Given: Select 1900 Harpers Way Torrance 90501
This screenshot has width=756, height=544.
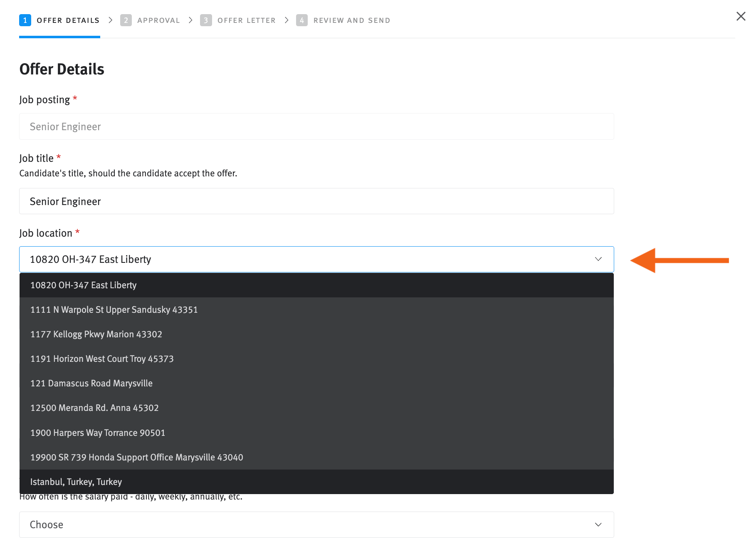Looking at the screenshot, I should [x=316, y=433].
